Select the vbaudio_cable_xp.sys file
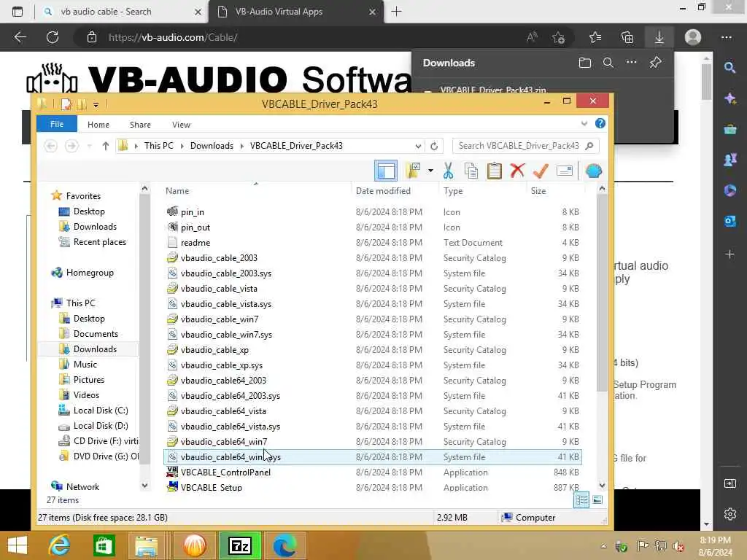 click(x=371, y=365)
